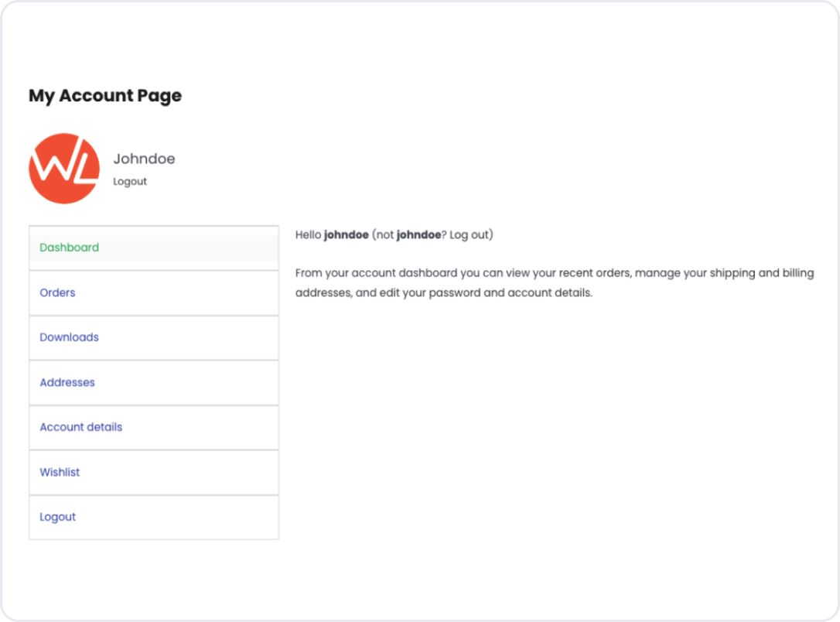Select the account navigation panel
The width and height of the screenshot is (840, 622).
point(153,382)
